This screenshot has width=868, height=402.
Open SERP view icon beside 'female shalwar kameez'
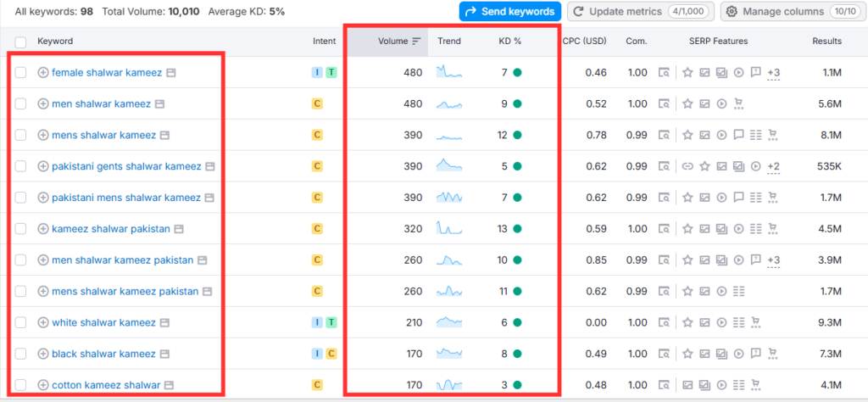(x=171, y=73)
